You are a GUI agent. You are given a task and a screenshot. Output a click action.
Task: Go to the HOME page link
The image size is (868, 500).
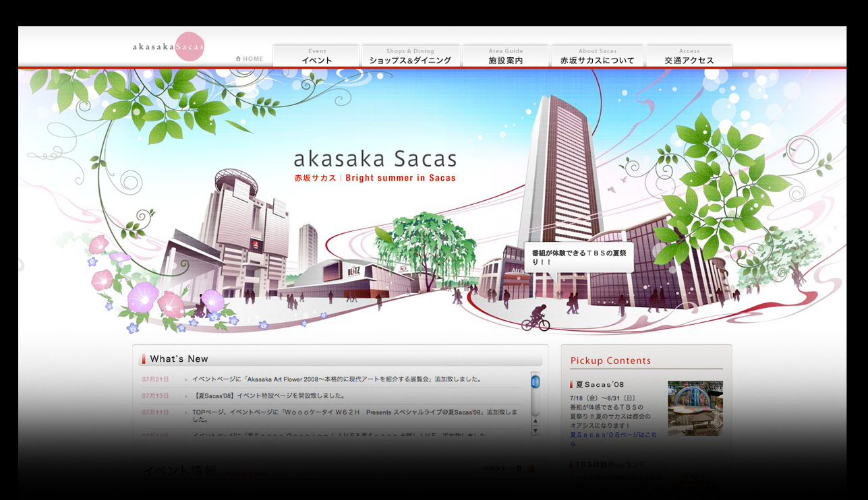tap(250, 59)
